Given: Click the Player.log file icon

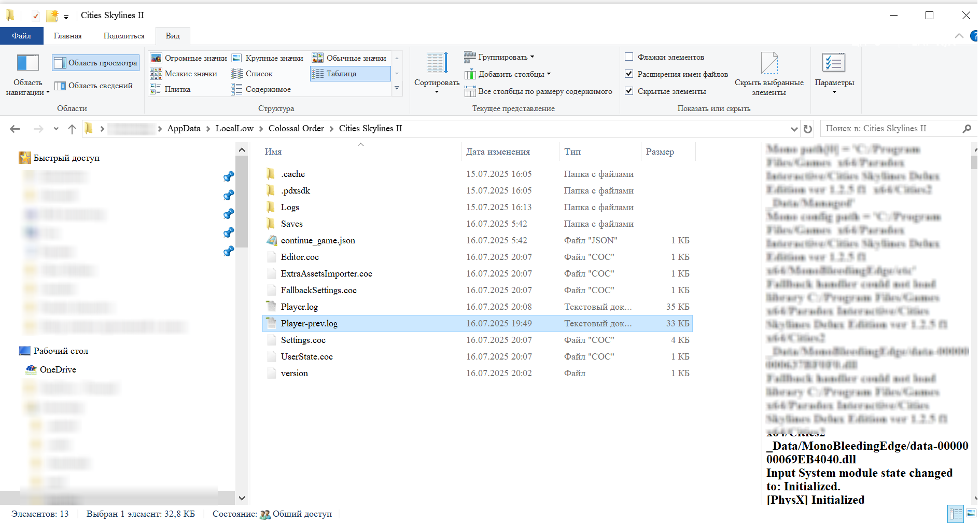Looking at the screenshot, I should pyautogui.click(x=271, y=307).
